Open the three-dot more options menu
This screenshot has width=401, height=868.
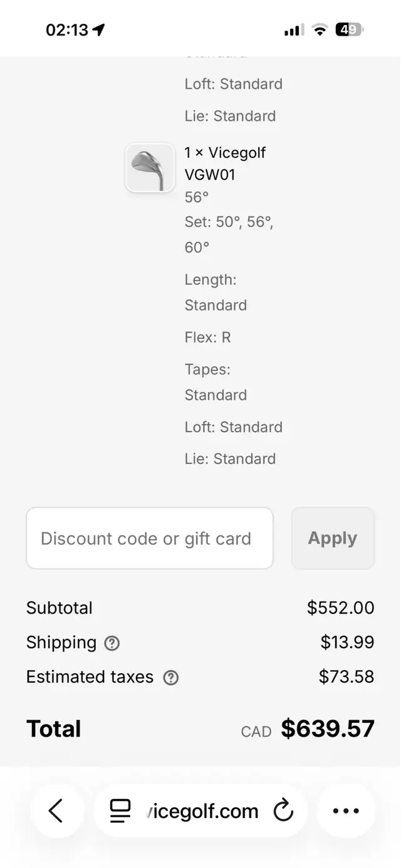(346, 811)
